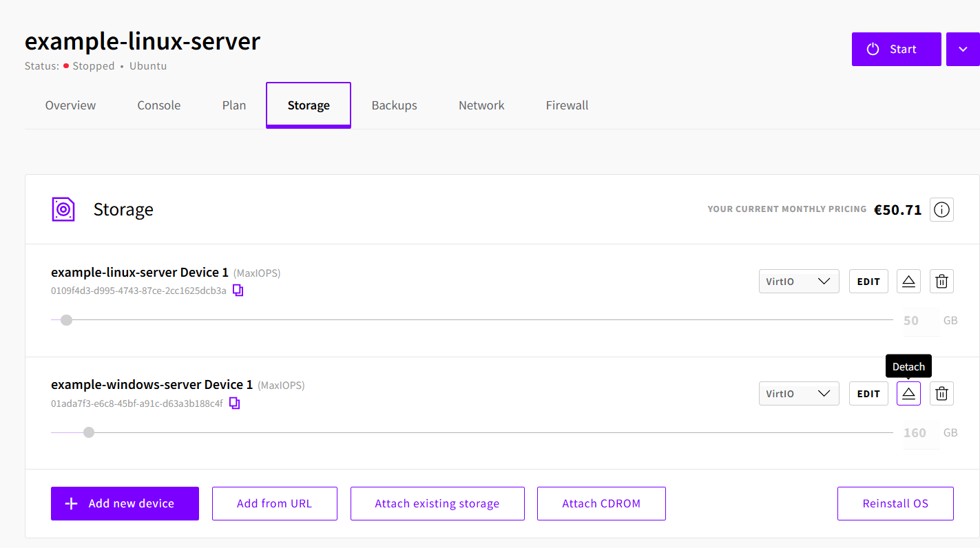Click Attach existing storage
This screenshot has height=548, width=980.
click(x=437, y=503)
